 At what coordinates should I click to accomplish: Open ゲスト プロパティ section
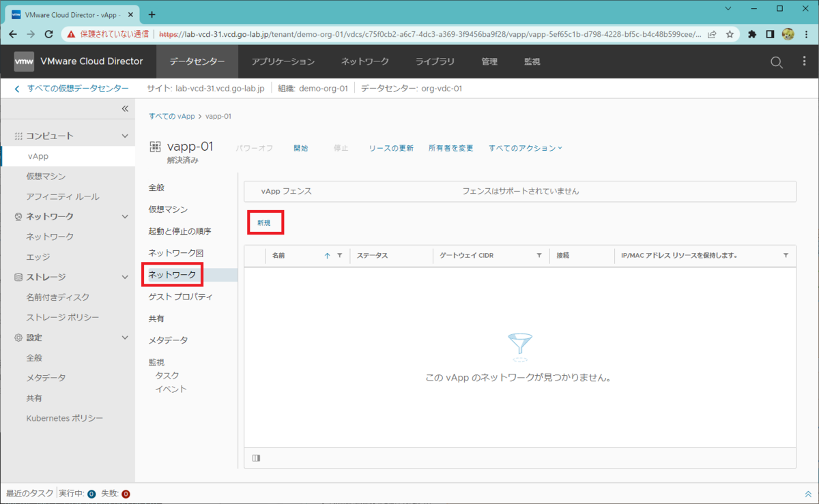click(181, 297)
